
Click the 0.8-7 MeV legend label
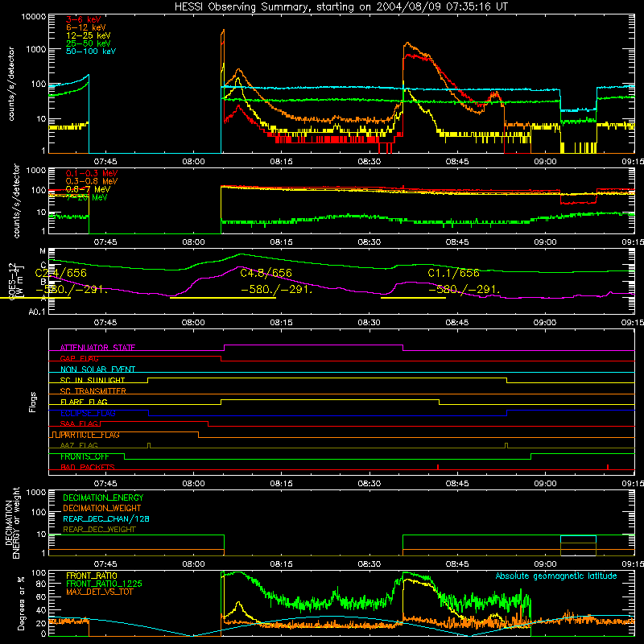(x=88, y=189)
